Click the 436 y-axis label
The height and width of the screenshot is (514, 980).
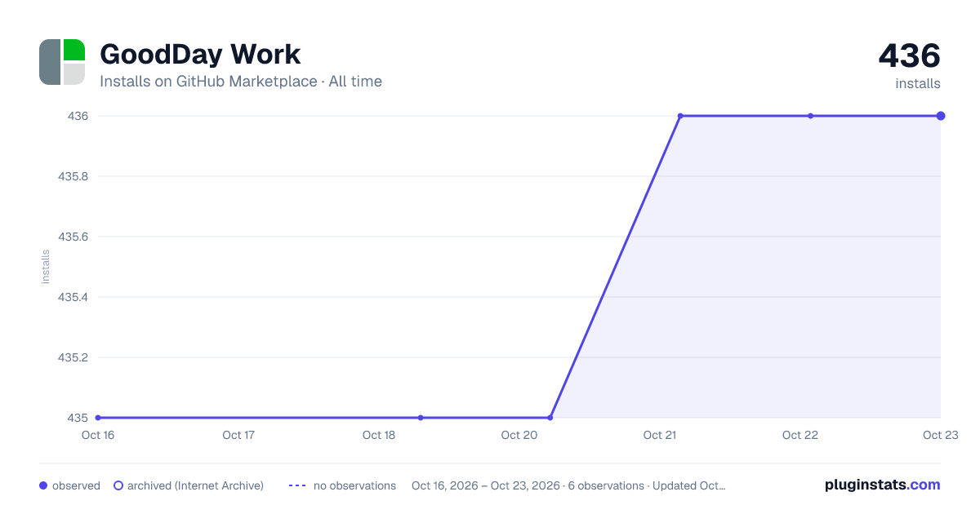point(78,116)
